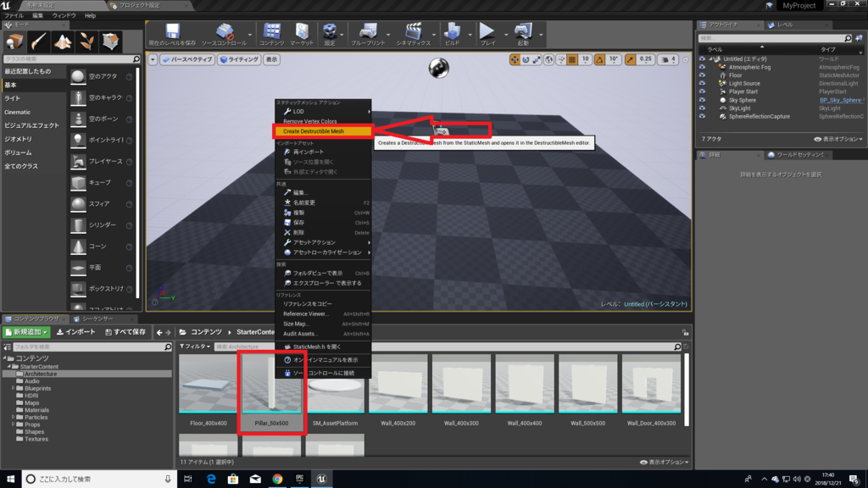Click the Save All button
The width and height of the screenshot is (868, 488).
click(x=125, y=332)
